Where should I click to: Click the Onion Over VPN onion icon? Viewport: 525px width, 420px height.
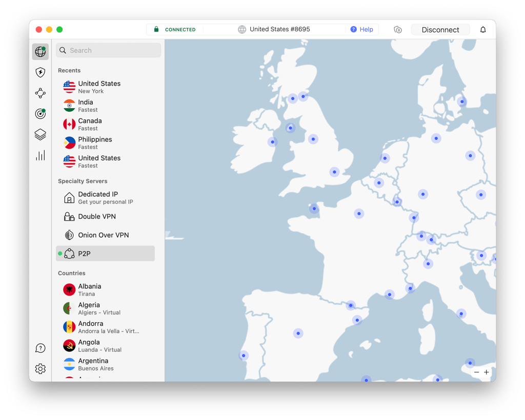click(69, 235)
